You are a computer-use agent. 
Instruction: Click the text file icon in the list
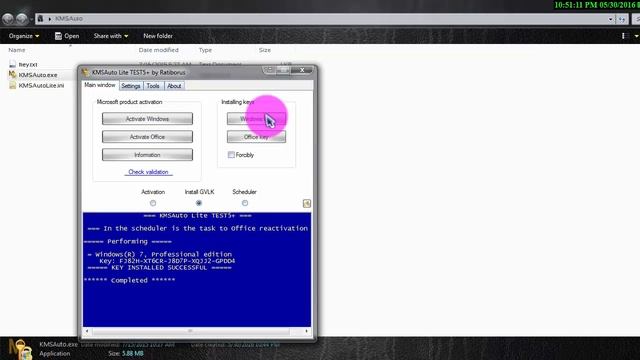pos(13,64)
